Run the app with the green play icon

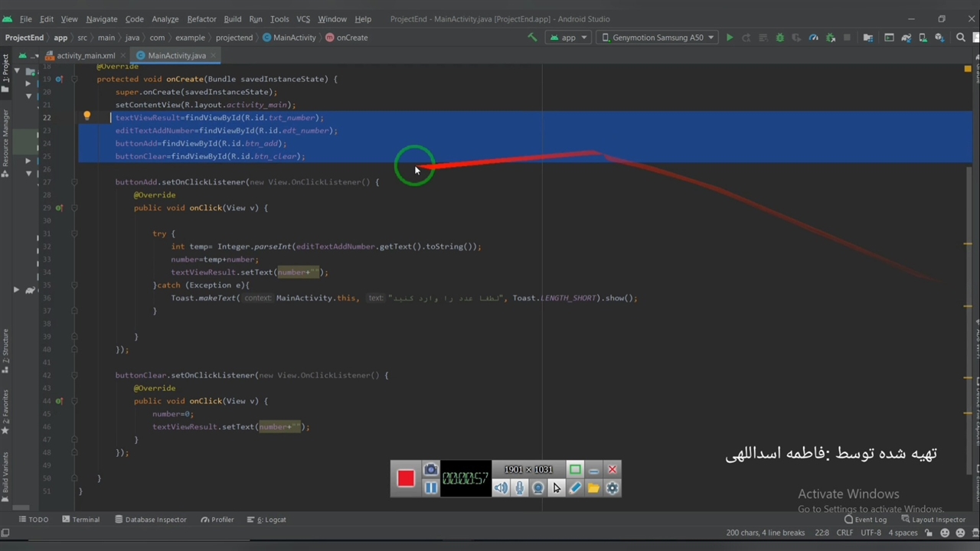729,37
